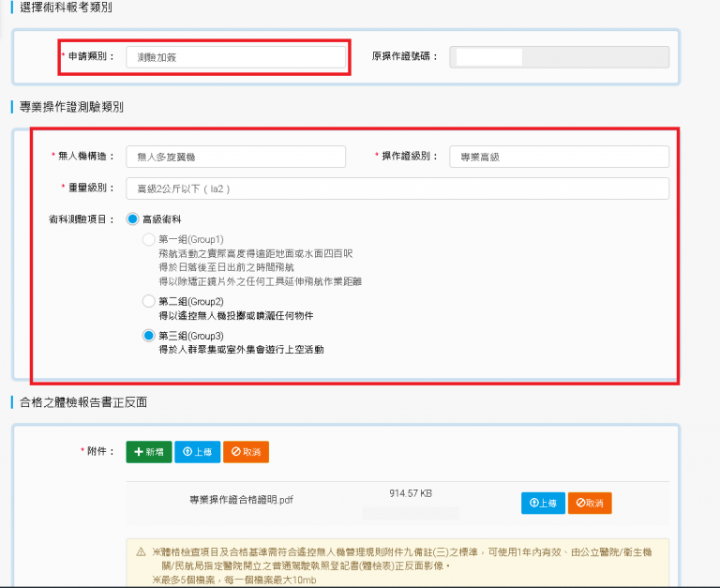
Task: Choose the 第一組 (Group1) radio option
Action: tap(148, 240)
